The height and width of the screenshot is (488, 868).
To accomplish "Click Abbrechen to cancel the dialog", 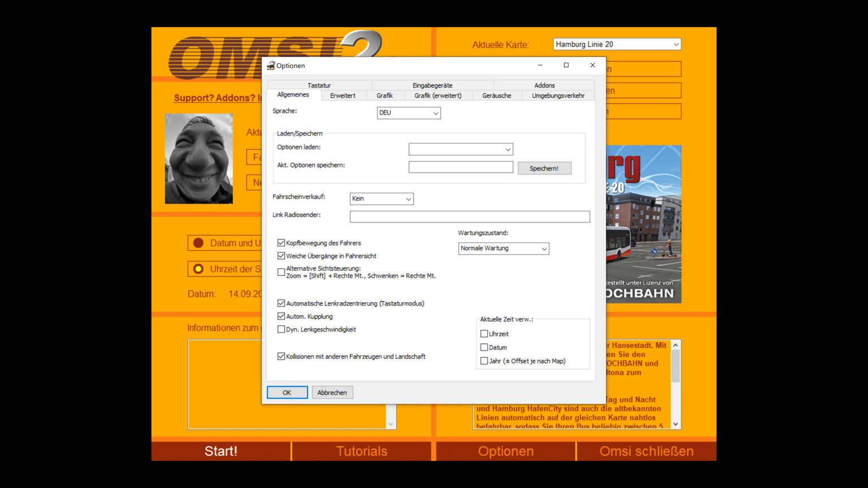I will pos(332,393).
